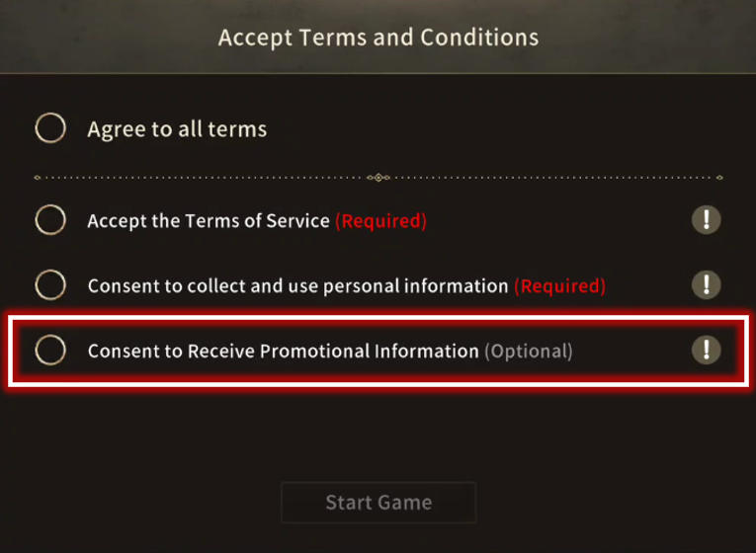Enable consent to collect personal information circle
This screenshot has width=756, height=553.
point(50,284)
